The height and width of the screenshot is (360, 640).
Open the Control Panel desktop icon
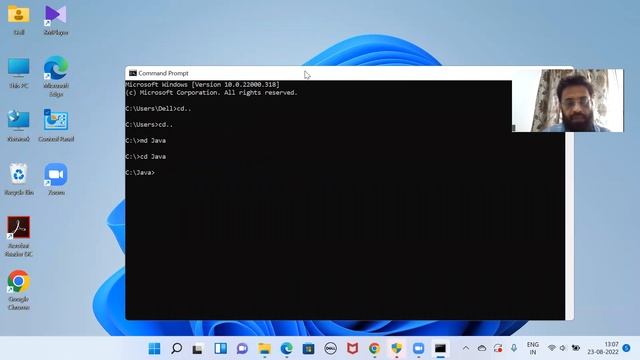(56, 126)
